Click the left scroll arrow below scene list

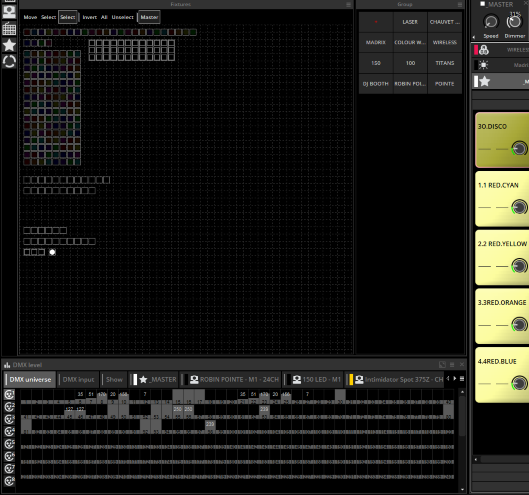[x=476, y=459]
